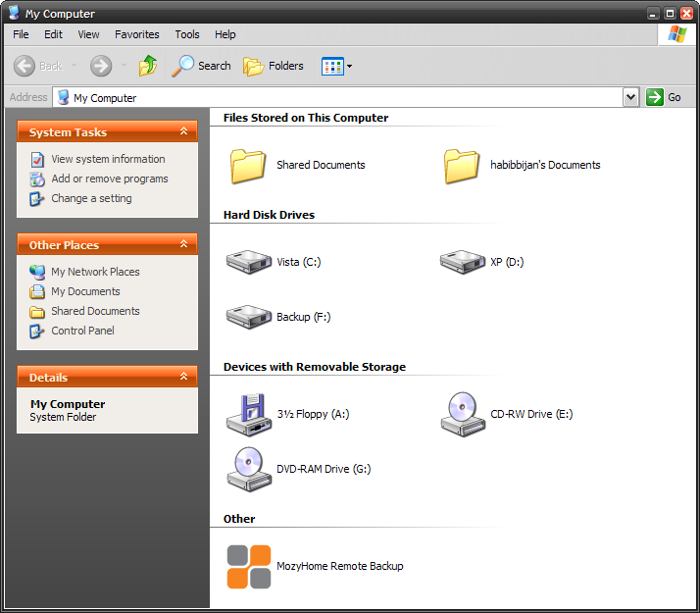The height and width of the screenshot is (613, 700).
Task: Open My Documents in Other Places
Action: [x=85, y=291]
